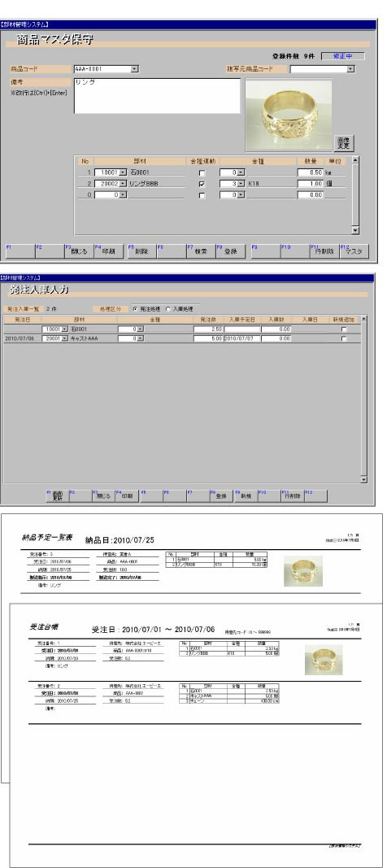387x868 pixels.
Task: Click F11 行削除 in order entry screen
Action: (292, 496)
